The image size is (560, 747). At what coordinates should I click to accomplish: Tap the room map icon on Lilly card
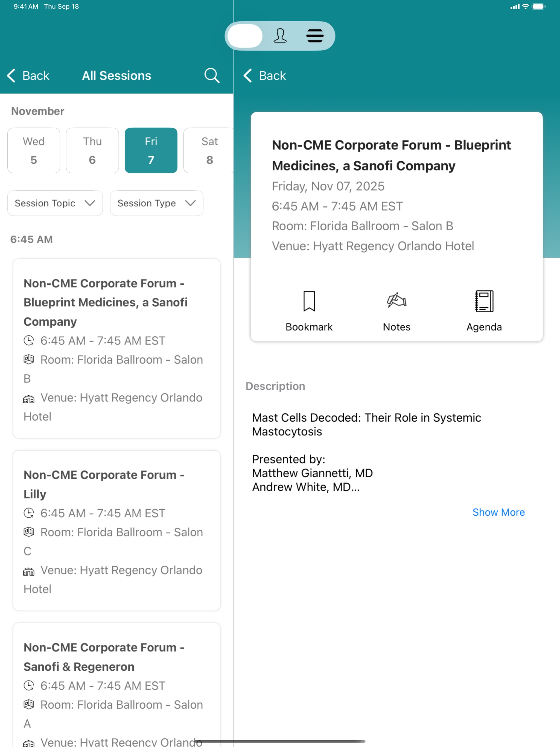pyautogui.click(x=29, y=532)
